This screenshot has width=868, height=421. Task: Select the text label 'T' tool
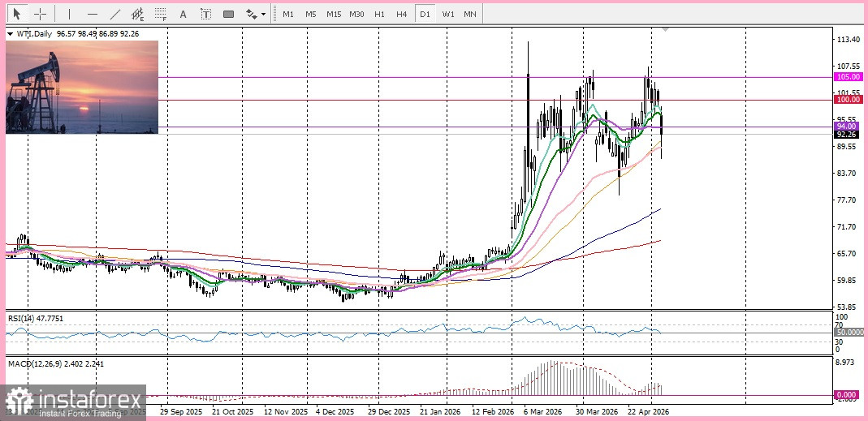coord(206,14)
